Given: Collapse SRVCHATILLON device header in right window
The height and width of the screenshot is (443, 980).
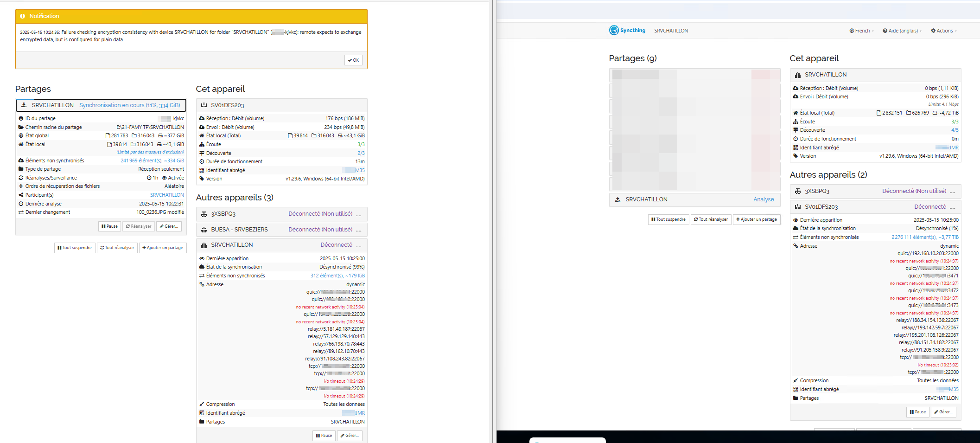Looking at the screenshot, I should tap(875, 75).
